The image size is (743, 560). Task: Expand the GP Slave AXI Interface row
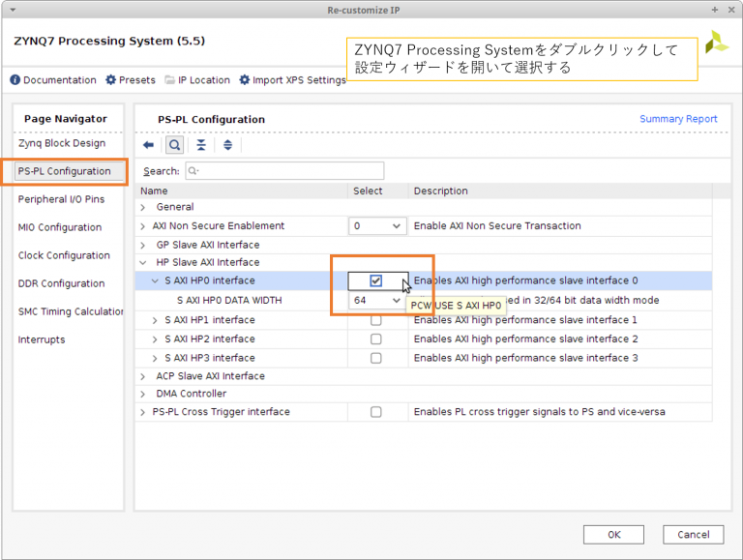[143, 245]
